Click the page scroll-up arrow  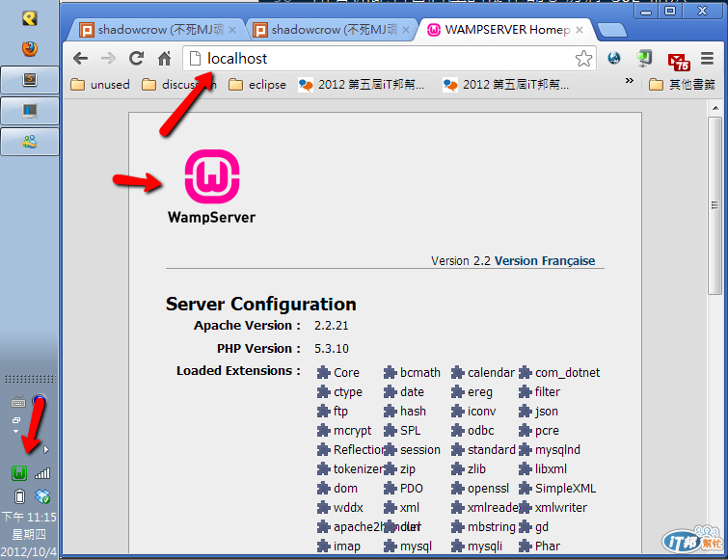[715, 108]
